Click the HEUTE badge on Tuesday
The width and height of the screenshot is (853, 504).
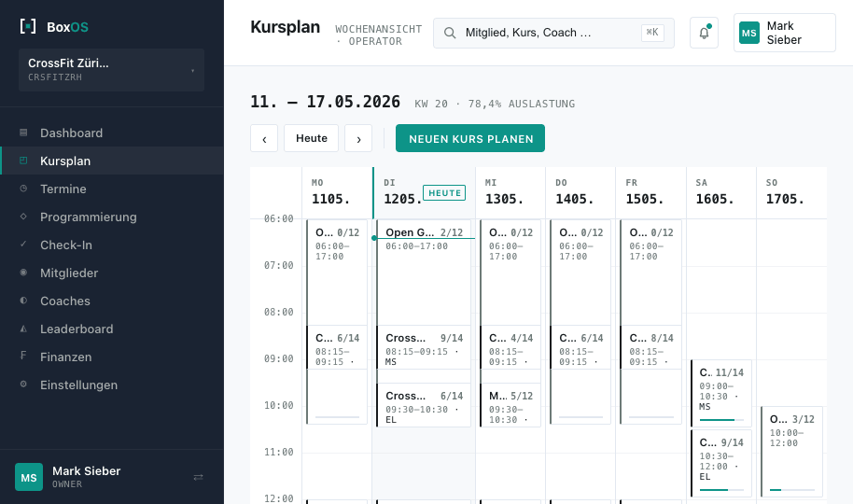444,192
